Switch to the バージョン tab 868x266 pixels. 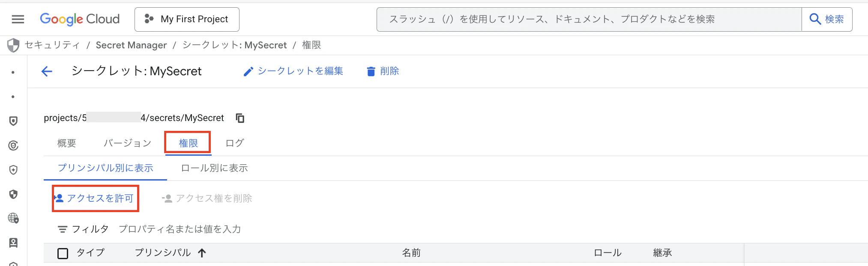click(127, 143)
